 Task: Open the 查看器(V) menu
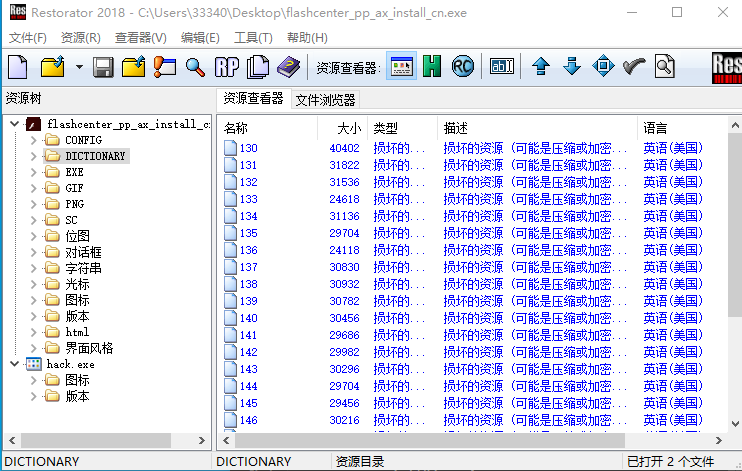point(141,37)
